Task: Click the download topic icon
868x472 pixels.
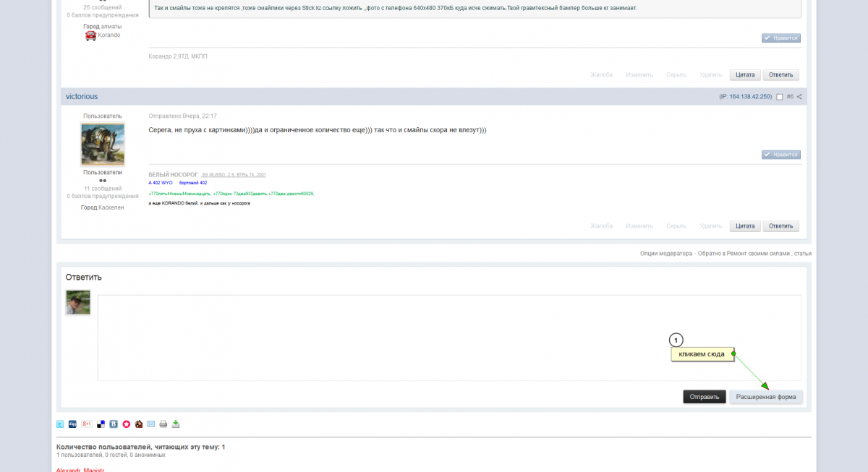Action: click(176, 424)
